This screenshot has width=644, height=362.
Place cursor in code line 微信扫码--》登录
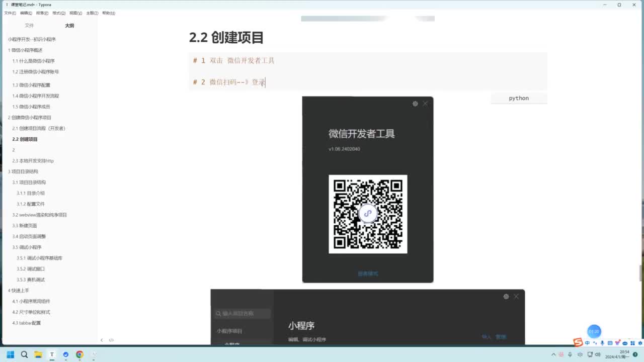tap(229, 82)
